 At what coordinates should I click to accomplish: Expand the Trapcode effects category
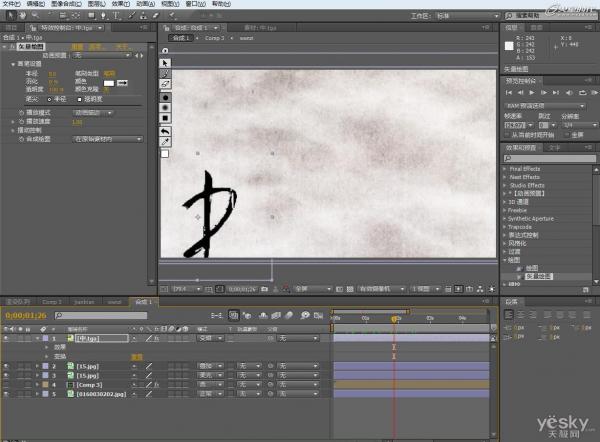coord(504,227)
